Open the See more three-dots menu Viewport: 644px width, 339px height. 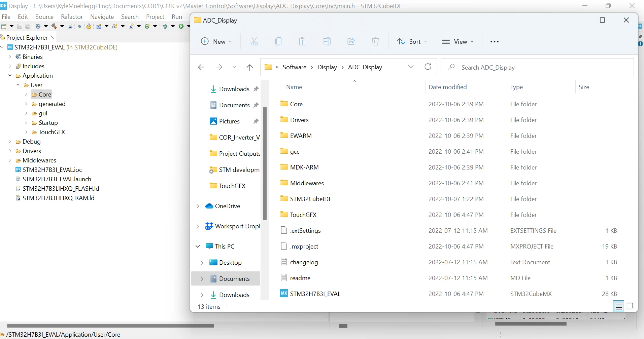(495, 42)
